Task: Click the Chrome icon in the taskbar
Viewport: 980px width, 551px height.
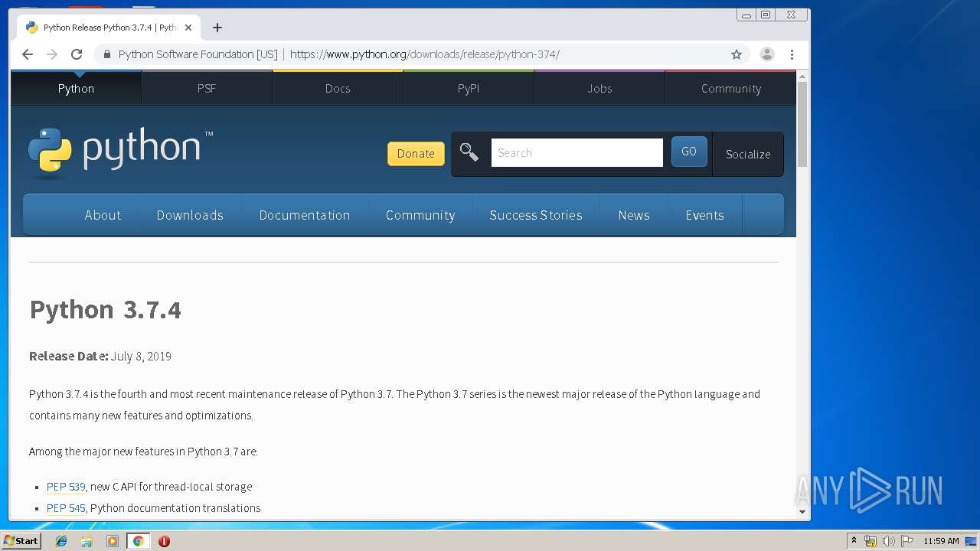Action: coord(138,541)
